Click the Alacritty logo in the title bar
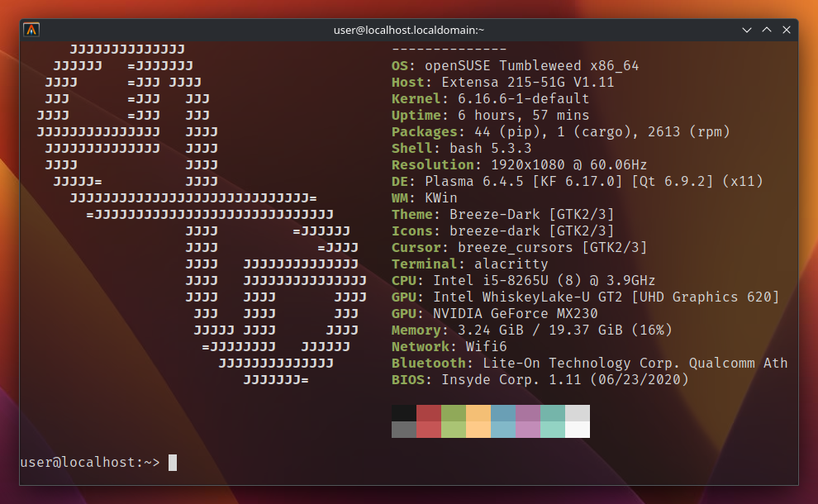 33,29
